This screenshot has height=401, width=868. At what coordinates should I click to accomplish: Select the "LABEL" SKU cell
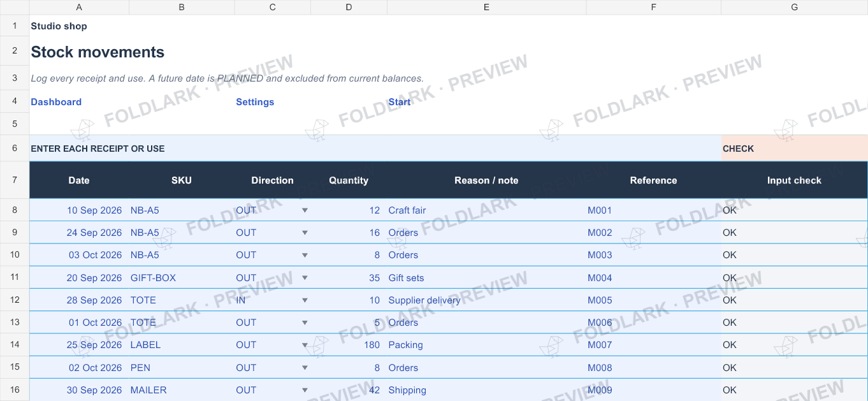click(x=182, y=345)
